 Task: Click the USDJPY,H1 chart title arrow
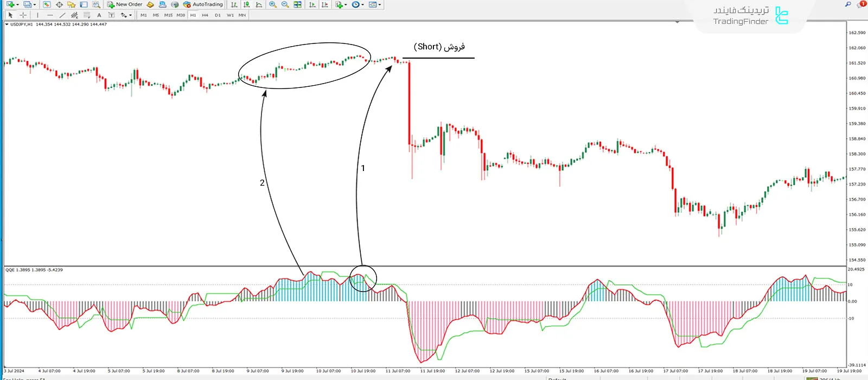click(x=7, y=24)
